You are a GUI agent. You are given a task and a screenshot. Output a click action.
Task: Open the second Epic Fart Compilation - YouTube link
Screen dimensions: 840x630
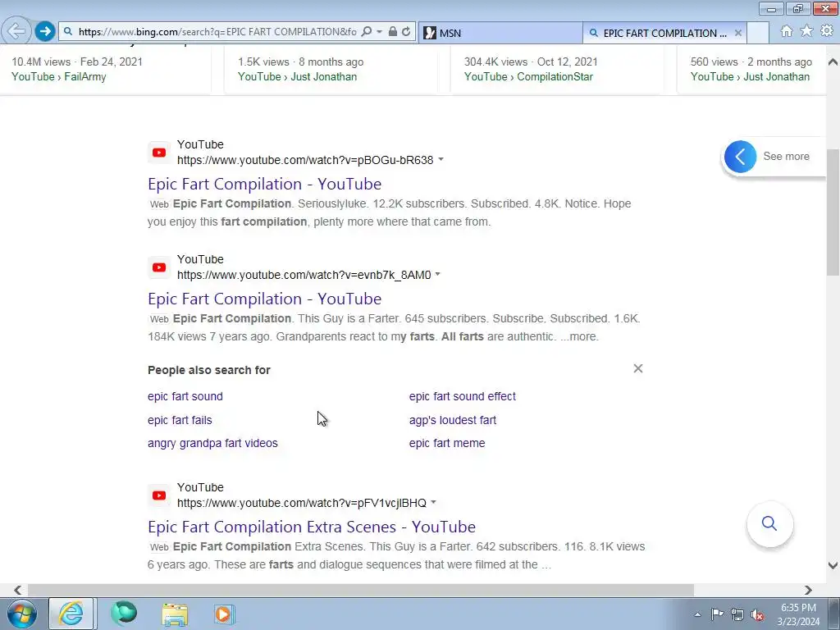point(265,299)
